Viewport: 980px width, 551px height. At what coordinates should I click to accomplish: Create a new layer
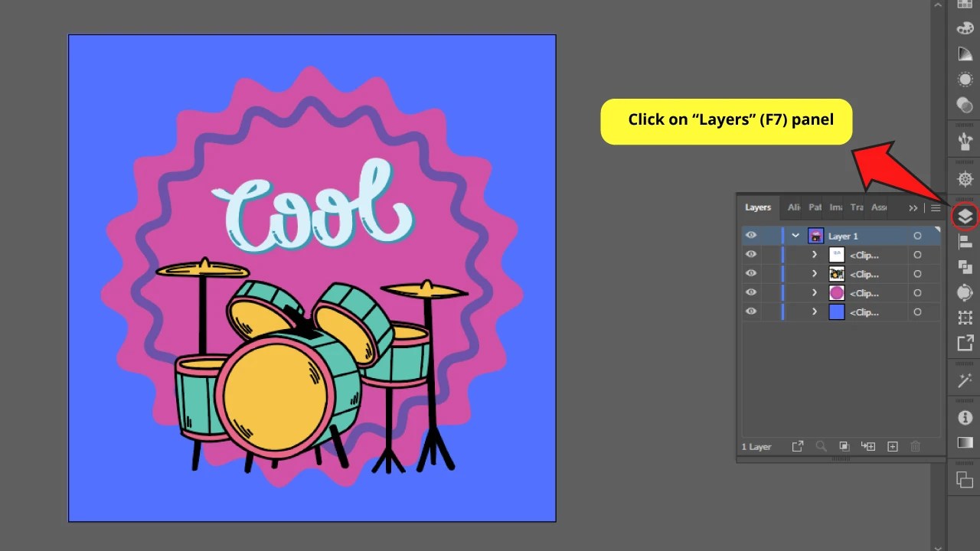click(x=893, y=446)
